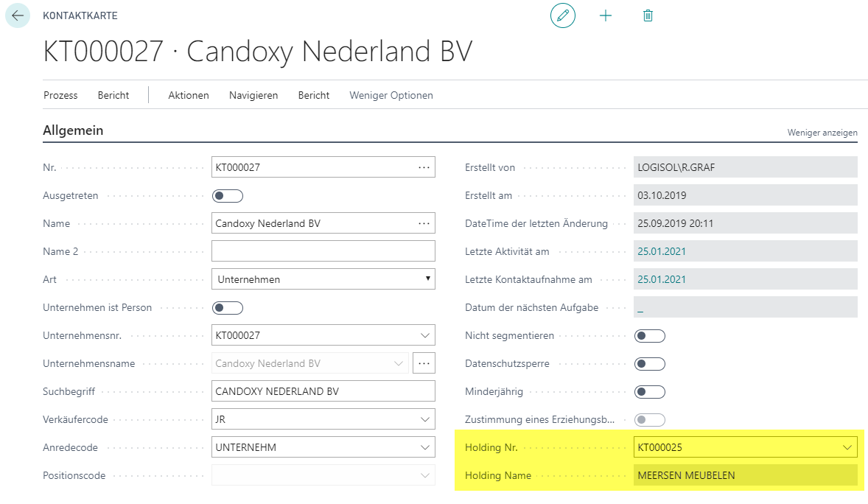Image resolution: width=868 pixels, height=504 pixels.
Task: Click the pencil edit icon
Action: (562, 15)
